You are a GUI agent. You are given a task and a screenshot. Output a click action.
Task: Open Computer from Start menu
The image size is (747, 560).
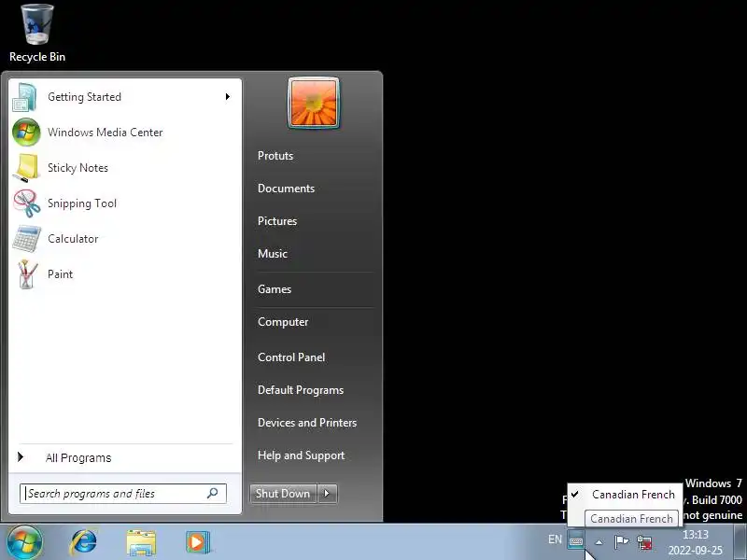pos(283,322)
